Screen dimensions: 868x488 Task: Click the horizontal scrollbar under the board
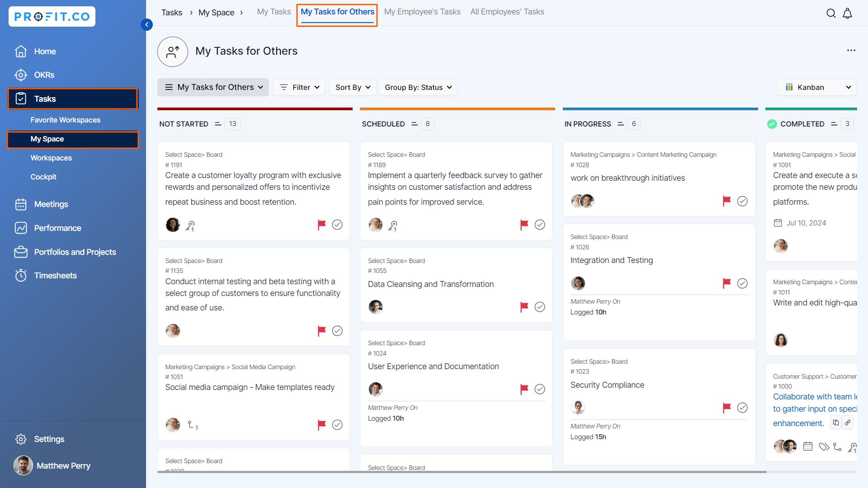point(461,472)
